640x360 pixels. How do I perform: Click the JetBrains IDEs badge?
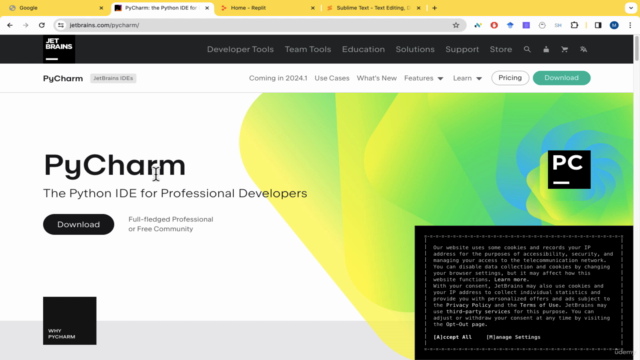(x=113, y=78)
